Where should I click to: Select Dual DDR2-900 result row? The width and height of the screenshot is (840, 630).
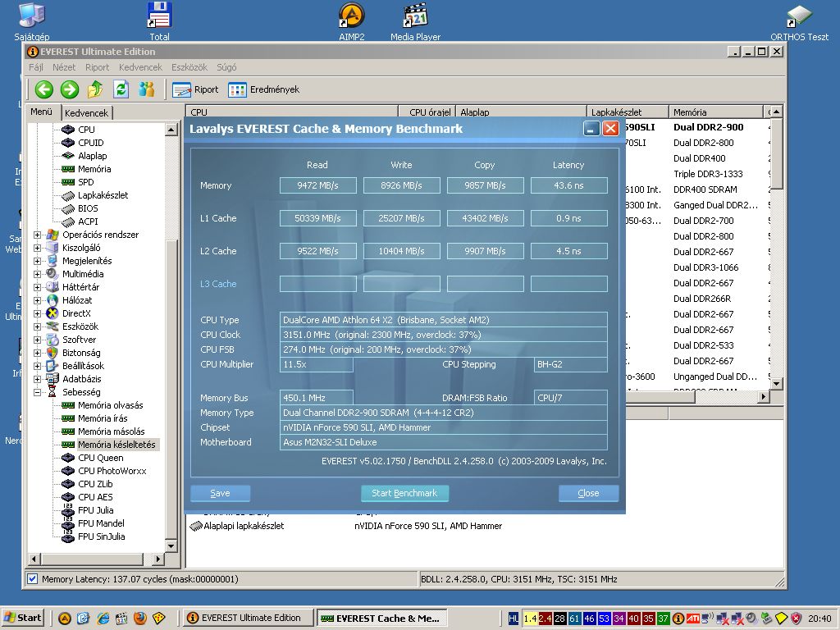(708, 127)
